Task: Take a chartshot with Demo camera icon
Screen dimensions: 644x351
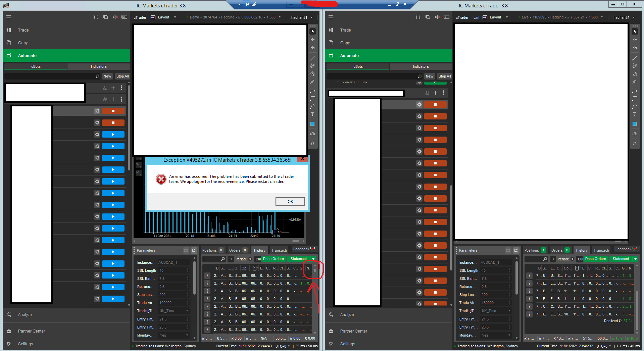Action: pos(312,134)
